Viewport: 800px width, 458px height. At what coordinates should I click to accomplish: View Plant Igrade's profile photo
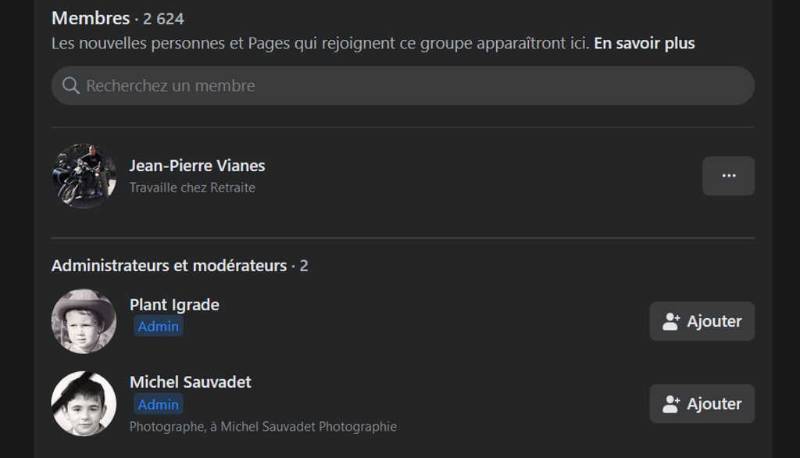[x=84, y=321]
